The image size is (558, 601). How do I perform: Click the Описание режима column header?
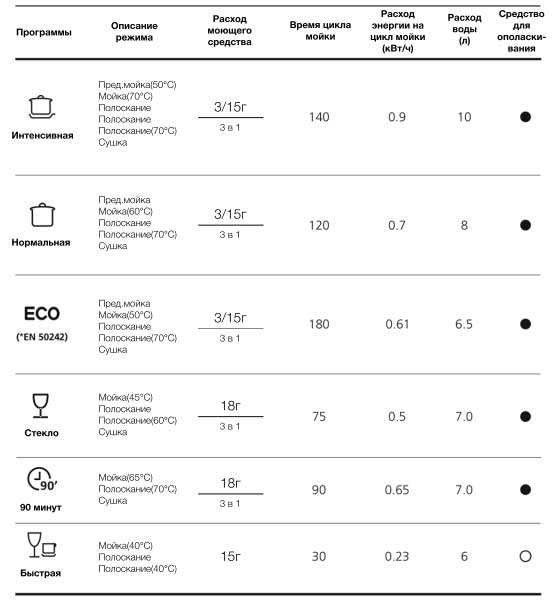(x=134, y=31)
